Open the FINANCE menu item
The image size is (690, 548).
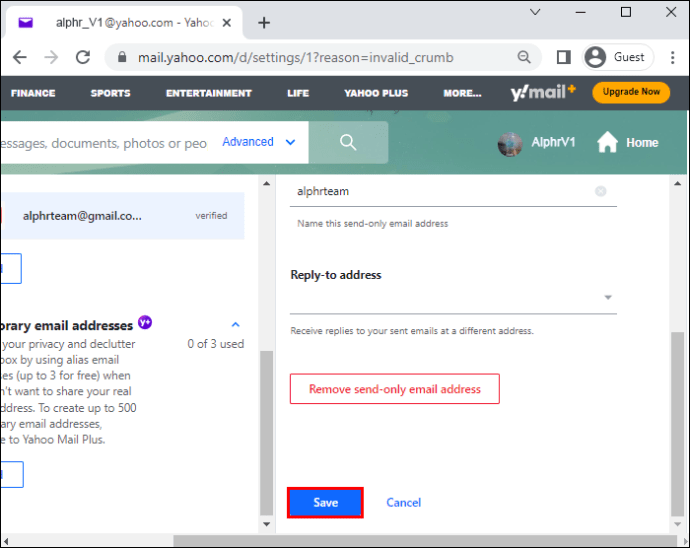pyautogui.click(x=33, y=93)
